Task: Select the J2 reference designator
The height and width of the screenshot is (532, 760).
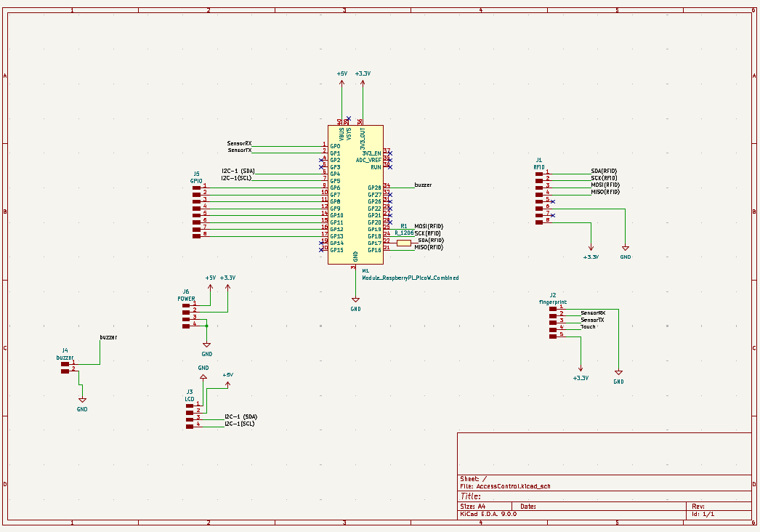Action: (x=553, y=295)
